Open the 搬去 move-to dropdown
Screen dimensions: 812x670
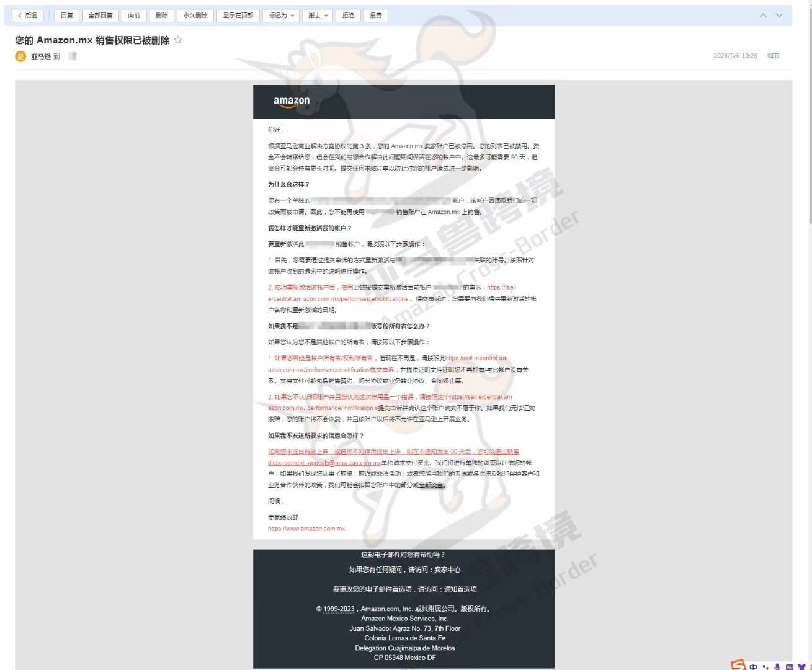[x=318, y=16]
